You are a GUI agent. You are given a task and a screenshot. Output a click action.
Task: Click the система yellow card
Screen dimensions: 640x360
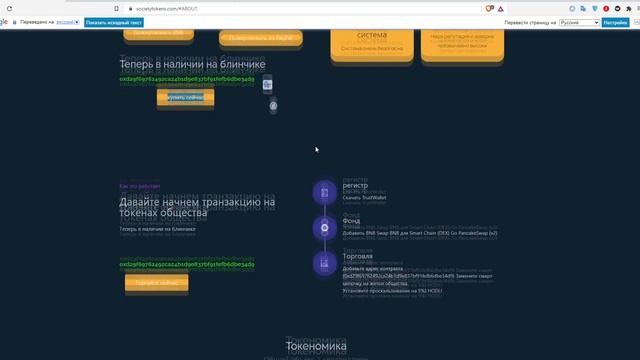(x=372, y=45)
